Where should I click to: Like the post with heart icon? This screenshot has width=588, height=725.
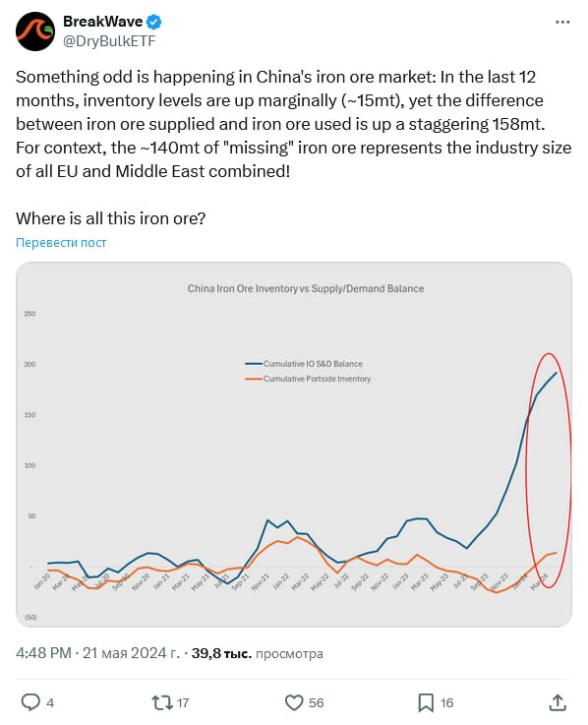click(x=294, y=702)
